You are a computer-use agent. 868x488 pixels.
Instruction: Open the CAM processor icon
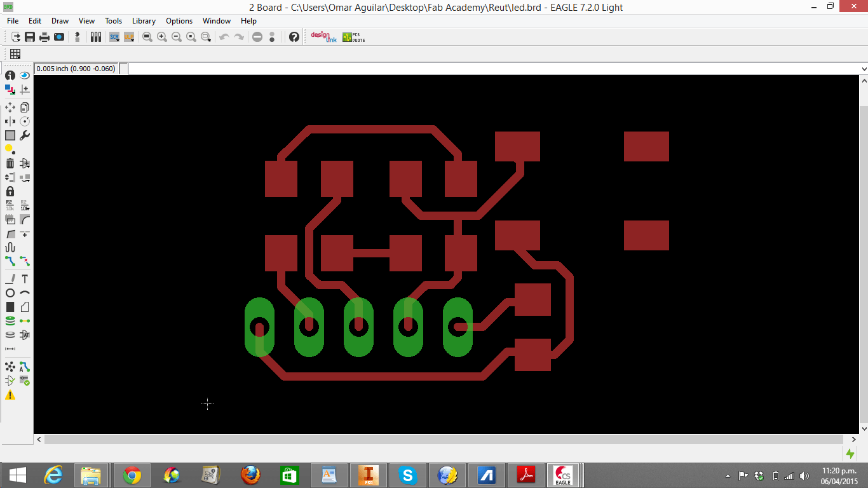click(x=59, y=37)
